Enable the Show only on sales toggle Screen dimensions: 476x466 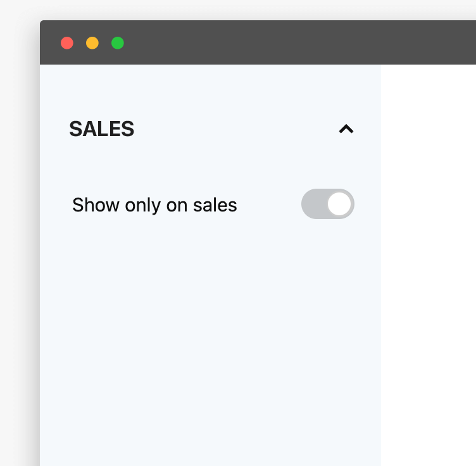pyautogui.click(x=327, y=204)
